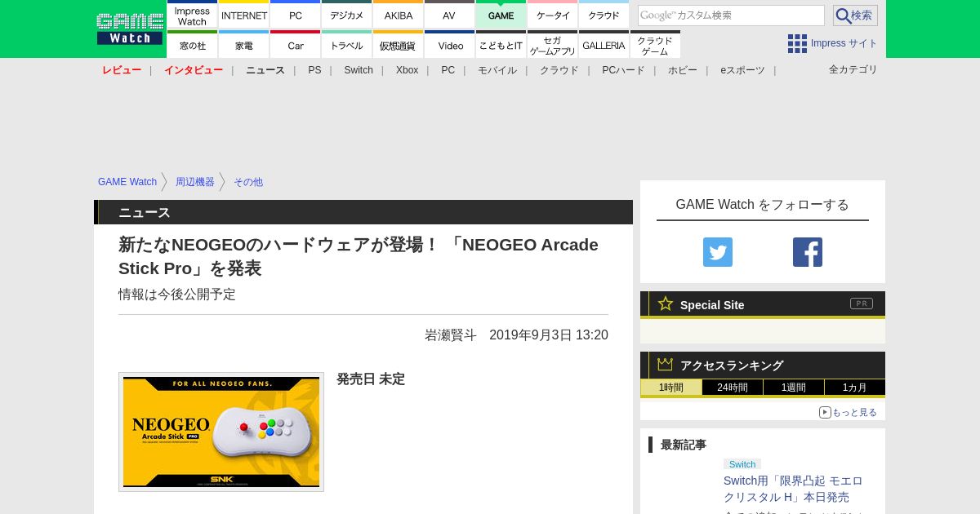Open the GALLERIA tab

click(x=604, y=45)
